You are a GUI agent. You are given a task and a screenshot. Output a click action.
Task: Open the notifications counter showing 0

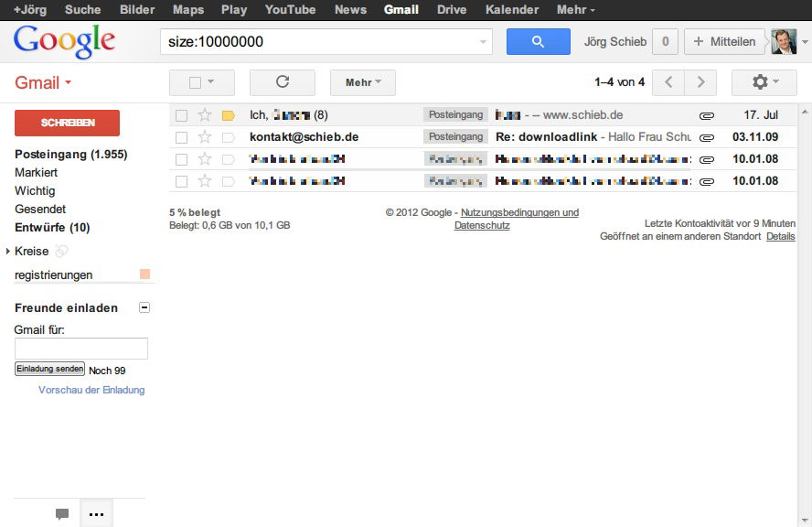tap(666, 41)
